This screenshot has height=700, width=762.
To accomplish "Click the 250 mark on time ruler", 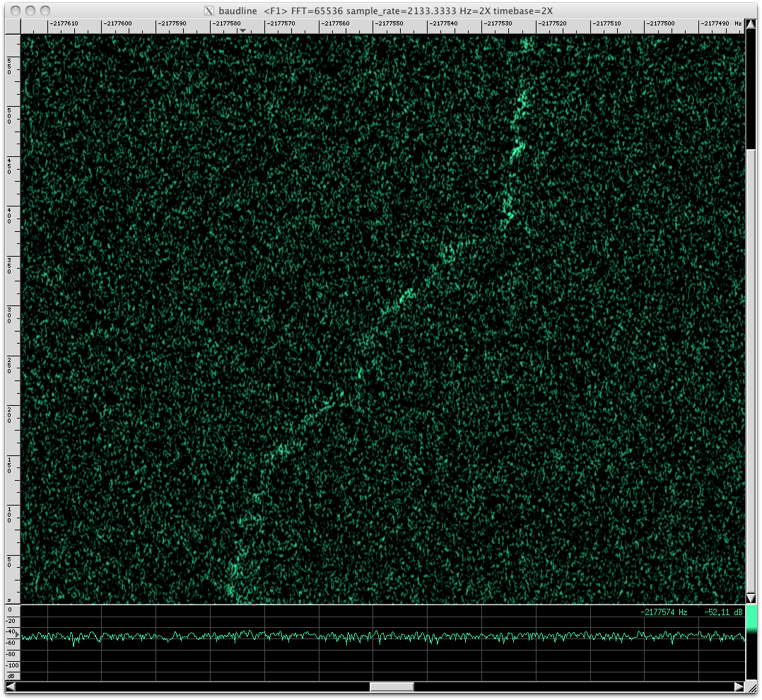I will coord(9,365).
